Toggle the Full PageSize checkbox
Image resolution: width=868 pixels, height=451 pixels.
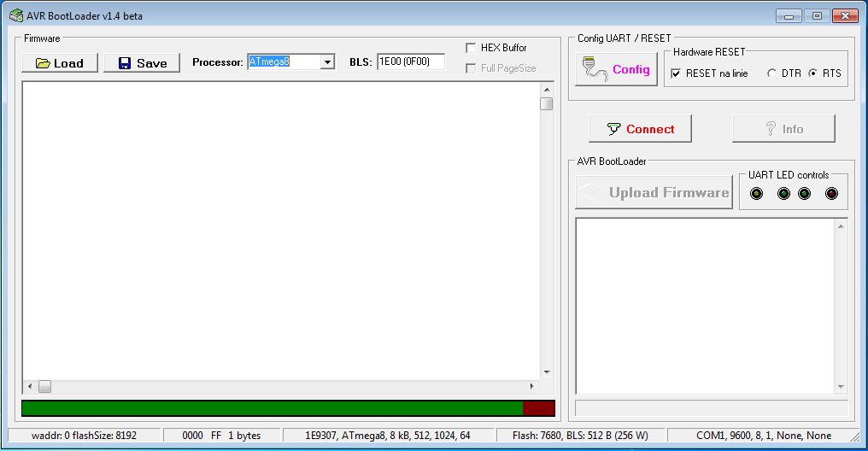tap(471, 68)
